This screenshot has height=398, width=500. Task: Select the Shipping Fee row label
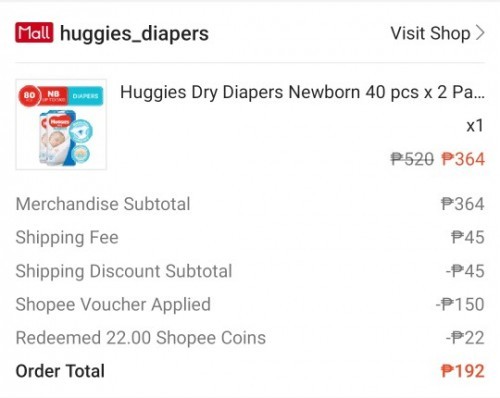click(67, 238)
